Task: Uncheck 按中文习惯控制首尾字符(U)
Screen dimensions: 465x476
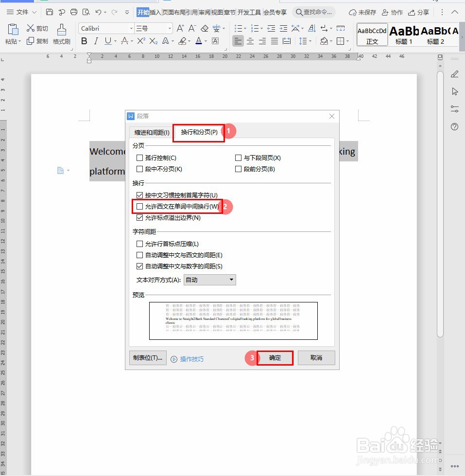Action: pyautogui.click(x=140, y=195)
